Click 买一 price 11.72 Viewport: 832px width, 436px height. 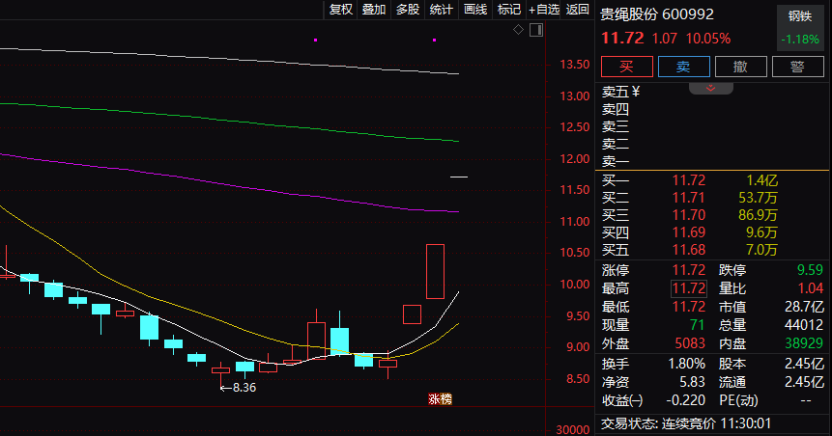point(689,180)
